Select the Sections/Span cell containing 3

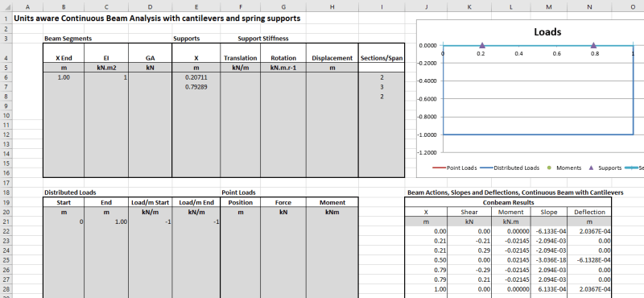coord(382,87)
